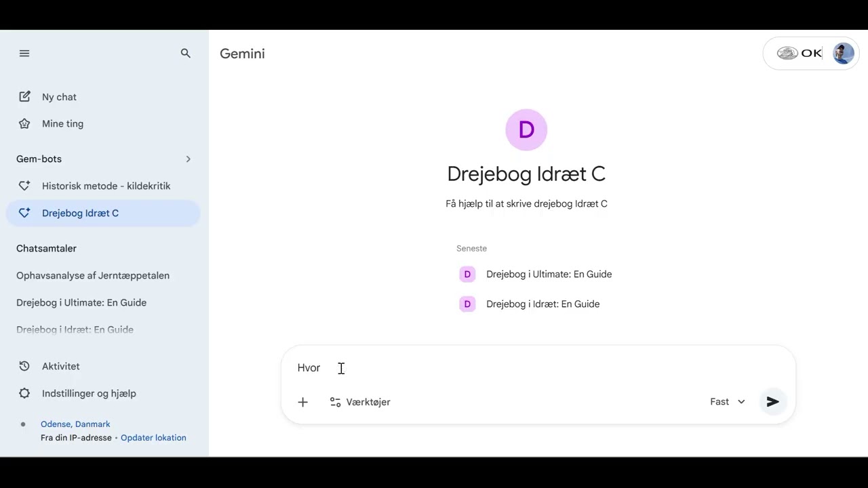The image size is (868, 488).
Task: Click the Gemini title
Action: [242, 54]
